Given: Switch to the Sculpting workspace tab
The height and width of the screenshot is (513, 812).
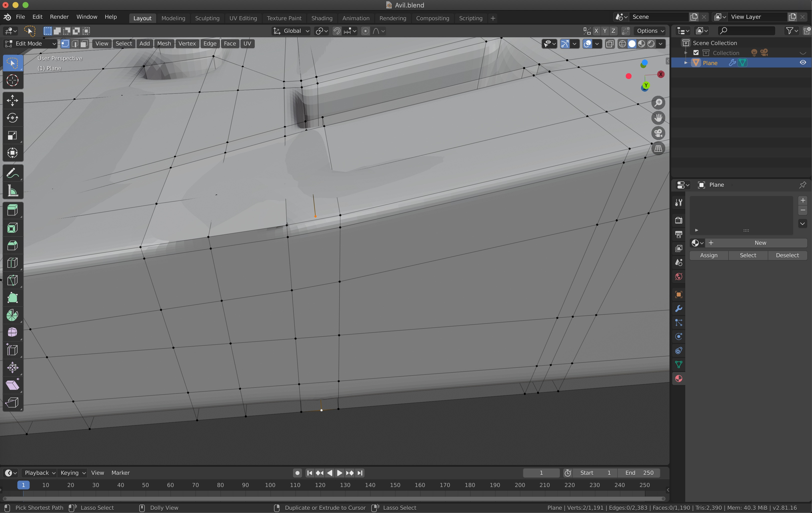Looking at the screenshot, I should (207, 18).
